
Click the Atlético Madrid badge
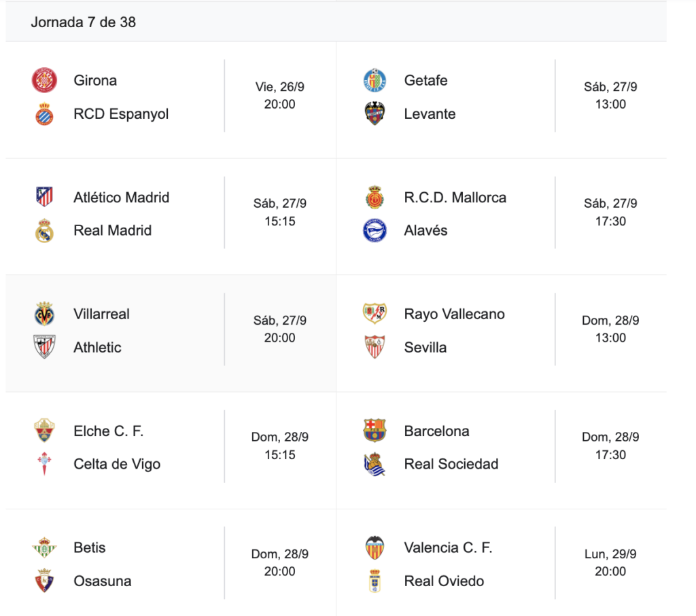pyautogui.click(x=44, y=198)
